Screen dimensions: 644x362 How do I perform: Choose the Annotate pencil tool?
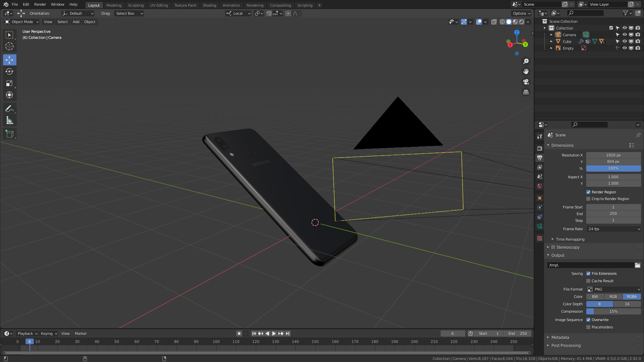(x=9, y=109)
